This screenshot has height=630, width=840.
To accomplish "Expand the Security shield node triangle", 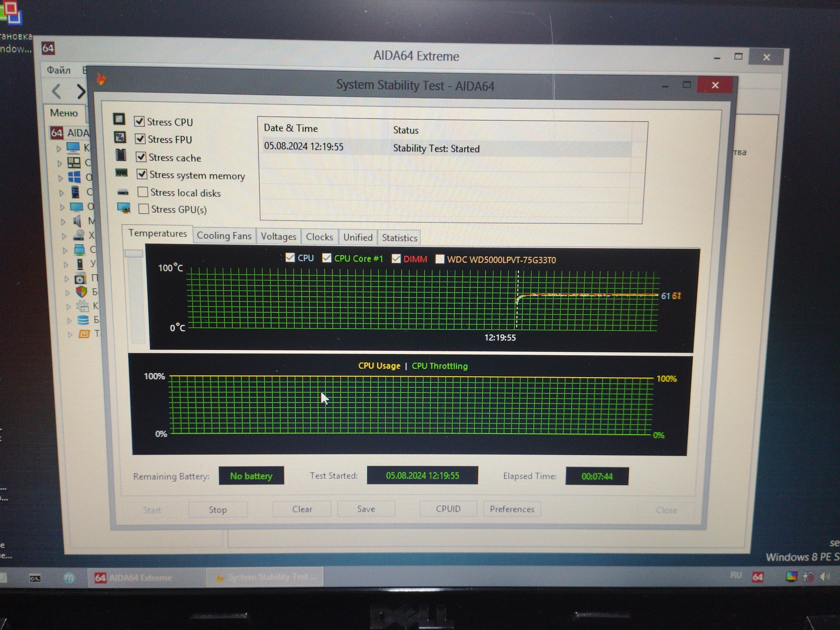I will pos(67,293).
